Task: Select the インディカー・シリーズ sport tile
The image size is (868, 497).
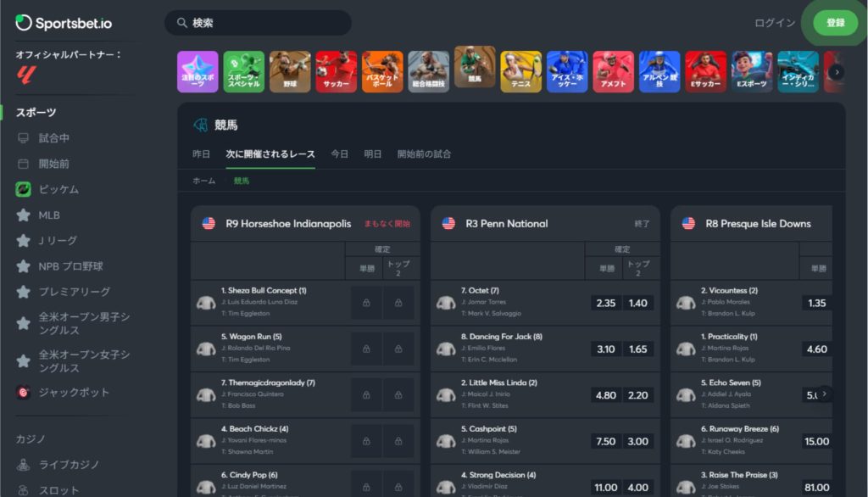Action: (798, 71)
